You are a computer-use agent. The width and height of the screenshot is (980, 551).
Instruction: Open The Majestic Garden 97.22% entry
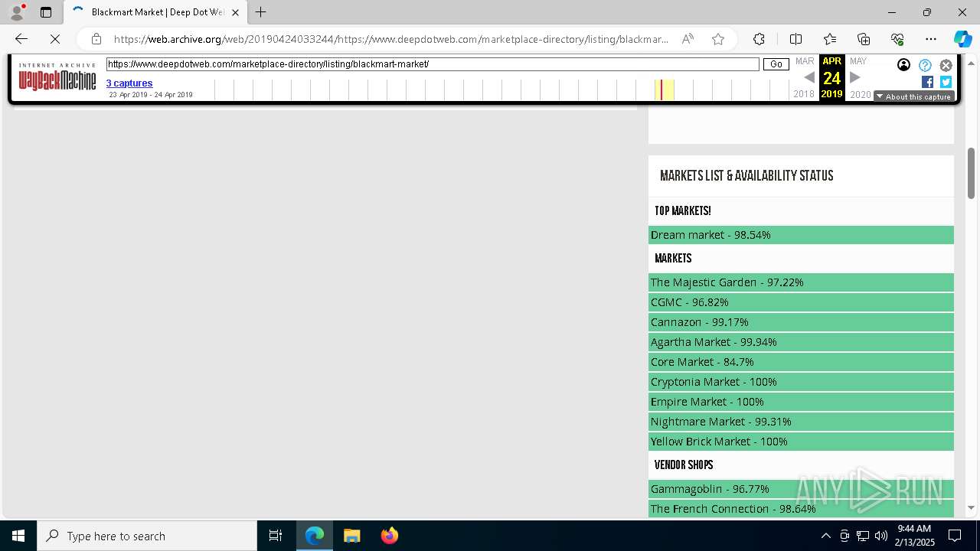tap(801, 282)
